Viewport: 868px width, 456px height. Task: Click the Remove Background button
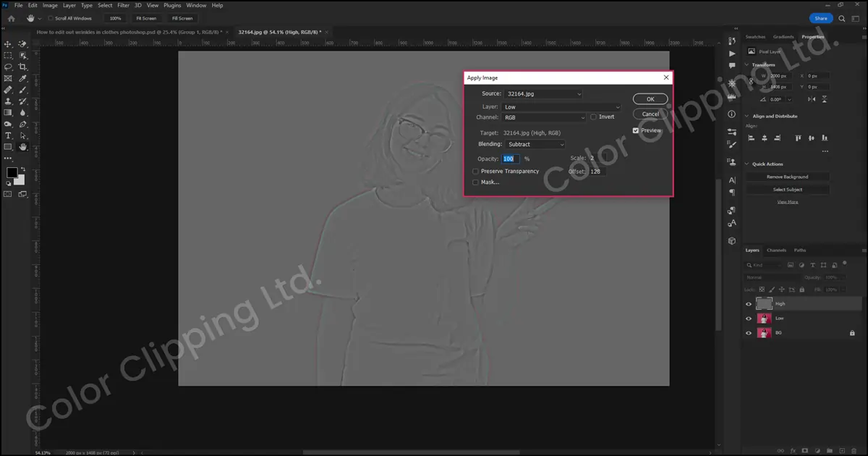coord(788,177)
